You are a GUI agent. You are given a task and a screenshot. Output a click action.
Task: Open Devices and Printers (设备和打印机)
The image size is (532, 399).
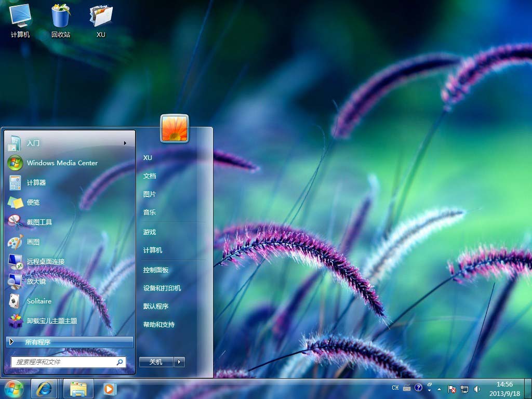[x=162, y=288]
